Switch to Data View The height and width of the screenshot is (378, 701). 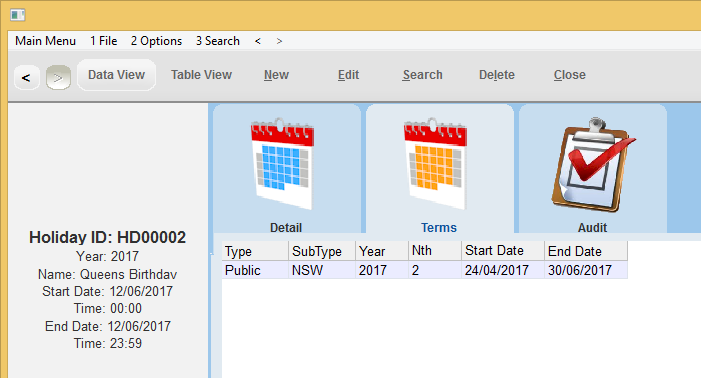[x=116, y=75]
